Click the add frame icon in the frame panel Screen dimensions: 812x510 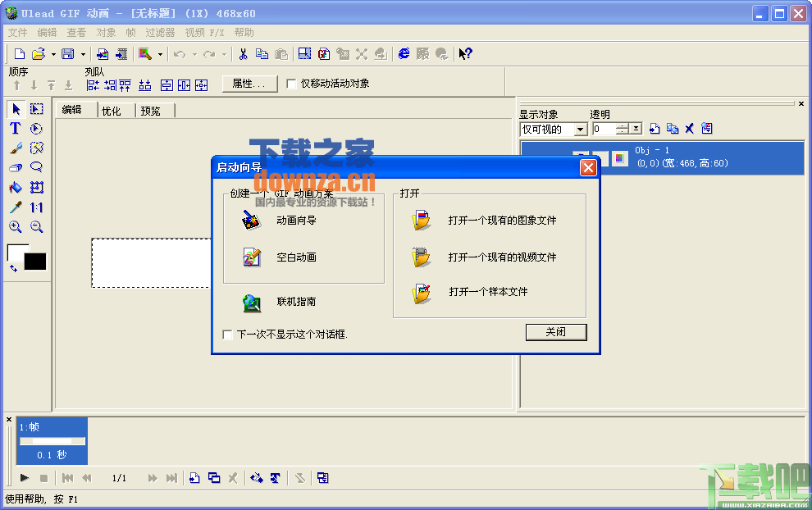[x=194, y=478]
